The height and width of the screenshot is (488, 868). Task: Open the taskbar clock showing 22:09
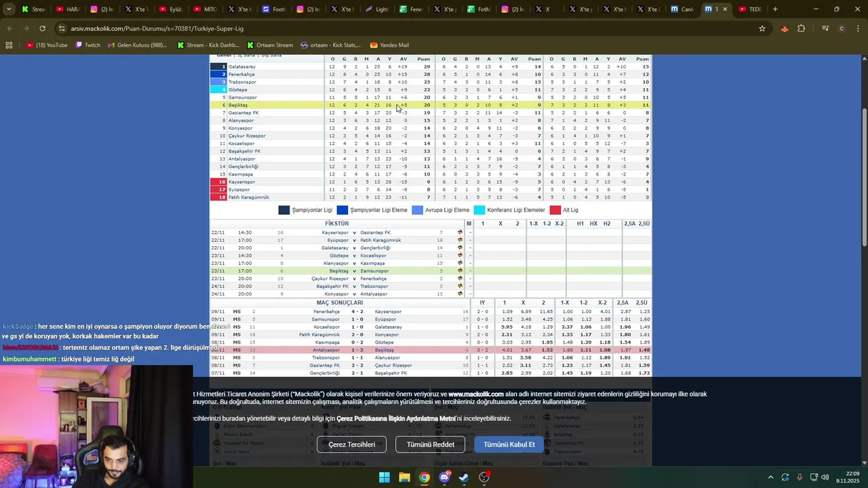[x=848, y=477]
